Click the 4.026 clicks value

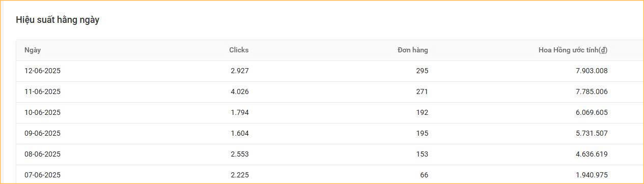240,92
